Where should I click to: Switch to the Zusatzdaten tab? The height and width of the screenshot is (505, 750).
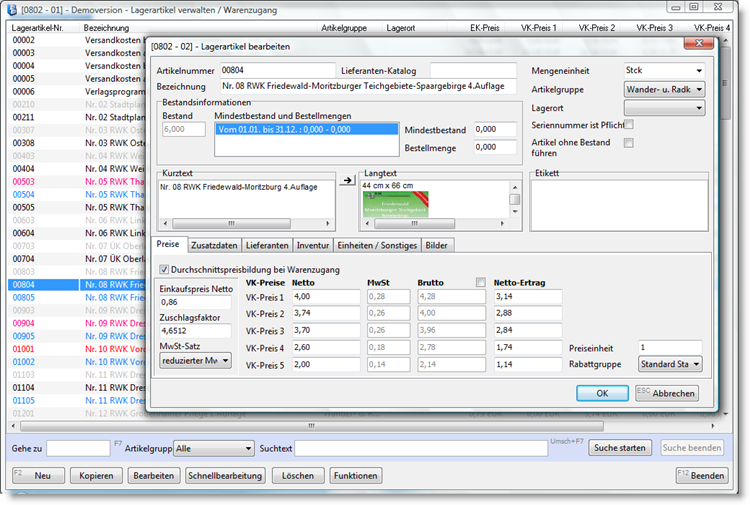pyautogui.click(x=212, y=245)
